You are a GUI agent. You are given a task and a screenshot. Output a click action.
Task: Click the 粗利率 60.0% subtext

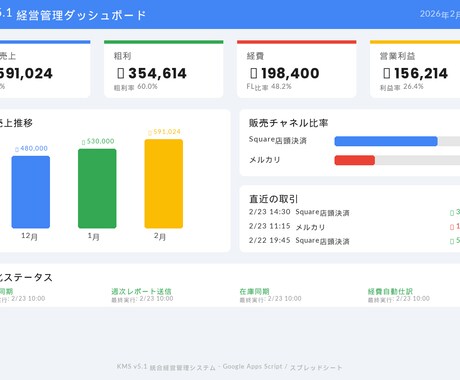(x=135, y=87)
